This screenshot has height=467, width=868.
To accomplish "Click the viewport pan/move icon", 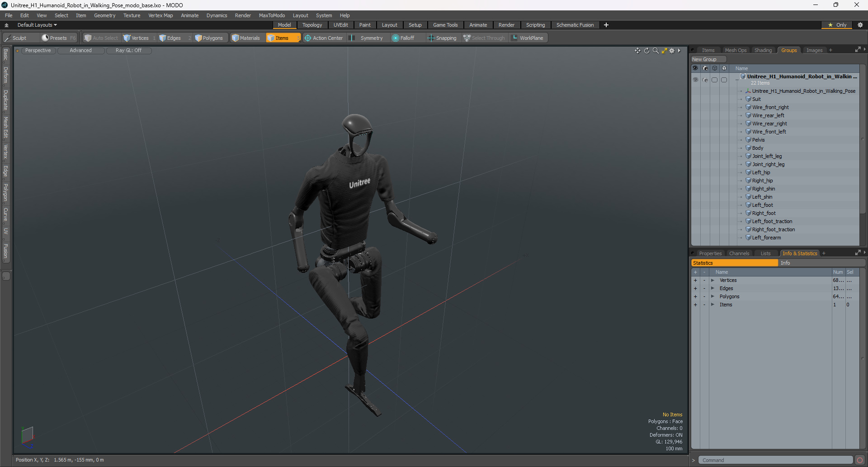I will tap(637, 51).
